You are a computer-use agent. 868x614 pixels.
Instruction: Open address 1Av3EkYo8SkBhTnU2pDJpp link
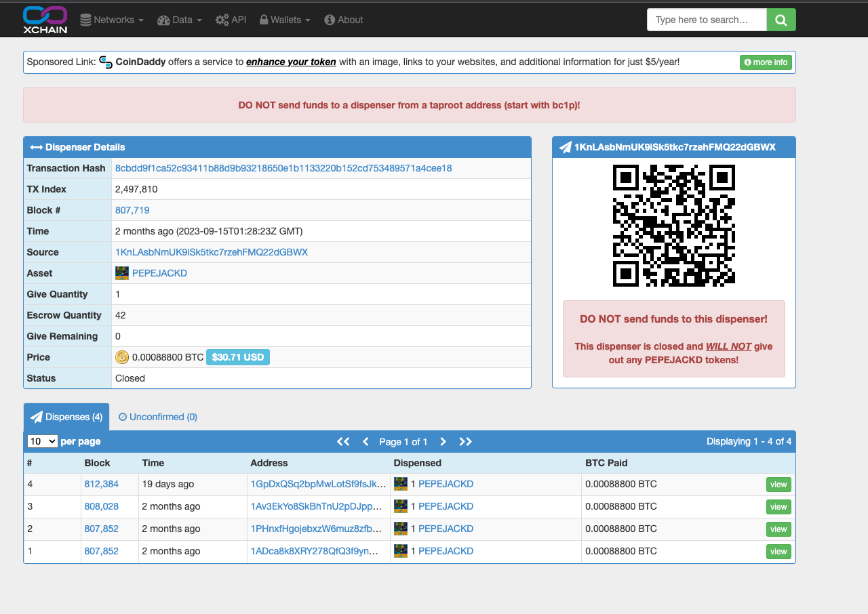[x=317, y=506]
